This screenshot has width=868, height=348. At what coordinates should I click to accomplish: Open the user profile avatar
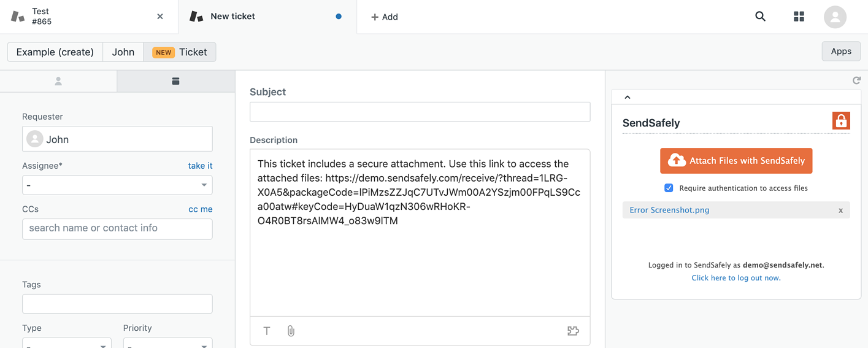(x=835, y=17)
